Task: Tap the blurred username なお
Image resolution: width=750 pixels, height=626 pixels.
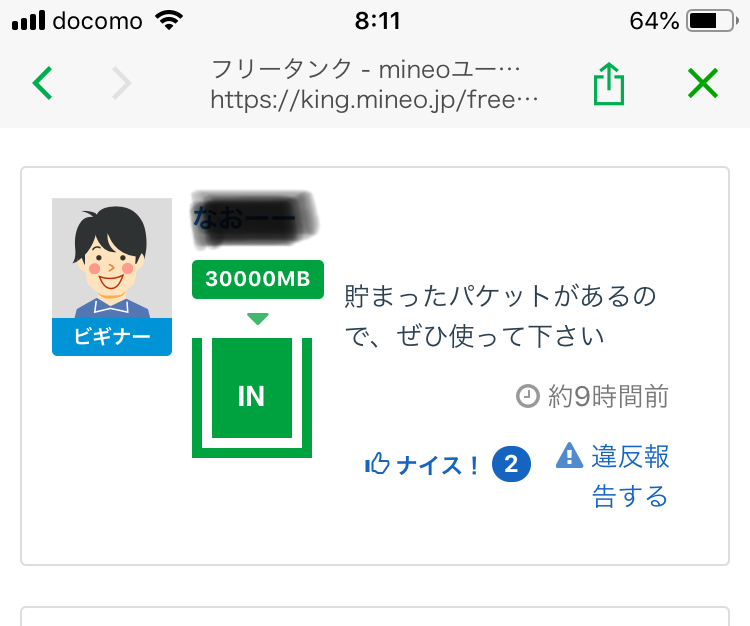Action: (252, 217)
